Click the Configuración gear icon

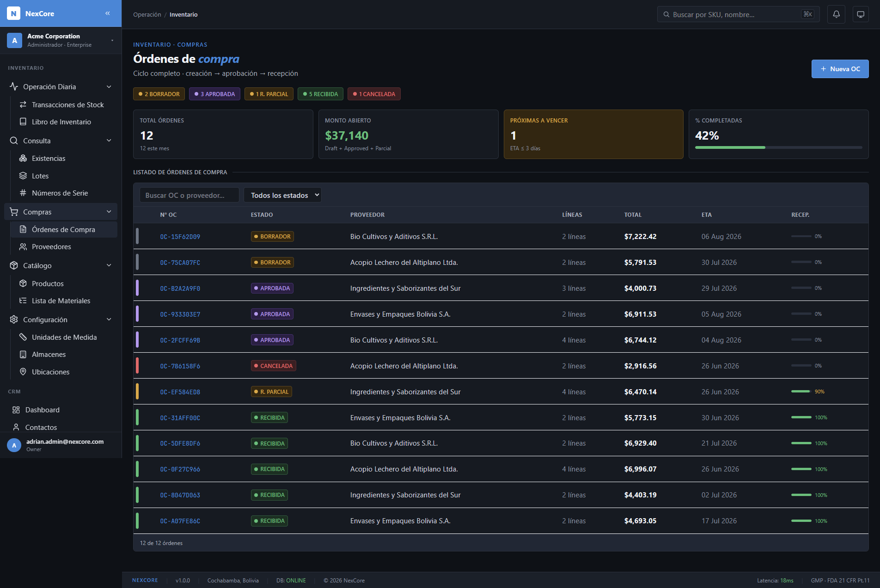click(x=14, y=319)
